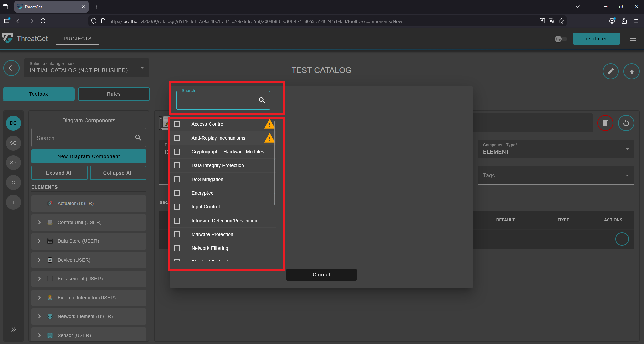Image resolution: width=644 pixels, height=344 pixels.
Task: Enable the Encrypted checkbox
Action: 177,193
